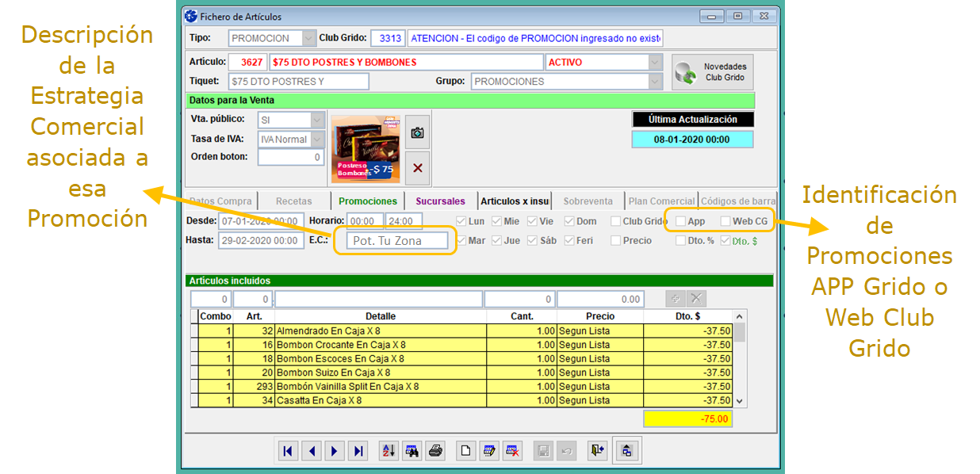Click the camera icon to load photo
The width and height of the screenshot is (980, 474).
pos(417,133)
